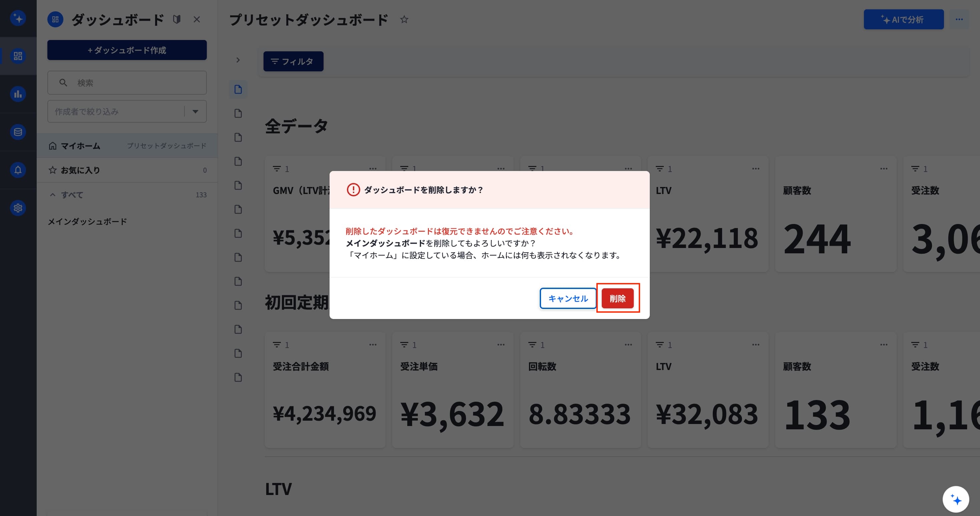Click the guide icon beside the ダッシュボード title
The image size is (980, 516).
[x=176, y=19]
